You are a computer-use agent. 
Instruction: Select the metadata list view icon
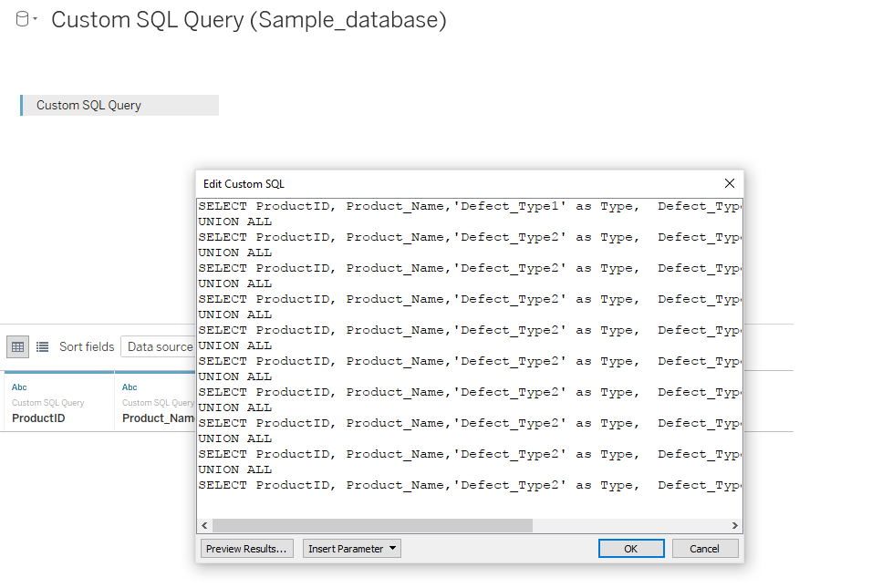pyautogui.click(x=40, y=346)
